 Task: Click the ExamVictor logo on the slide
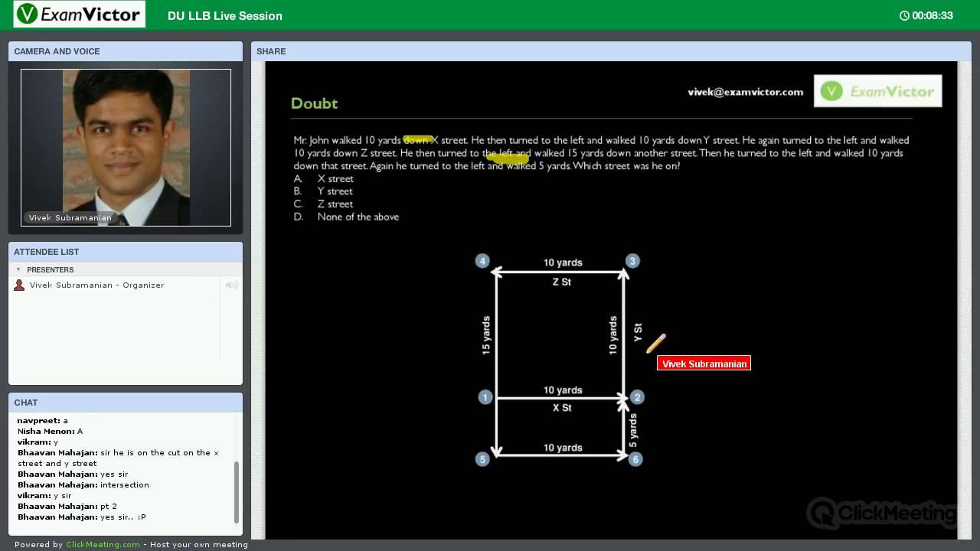[877, 91]
